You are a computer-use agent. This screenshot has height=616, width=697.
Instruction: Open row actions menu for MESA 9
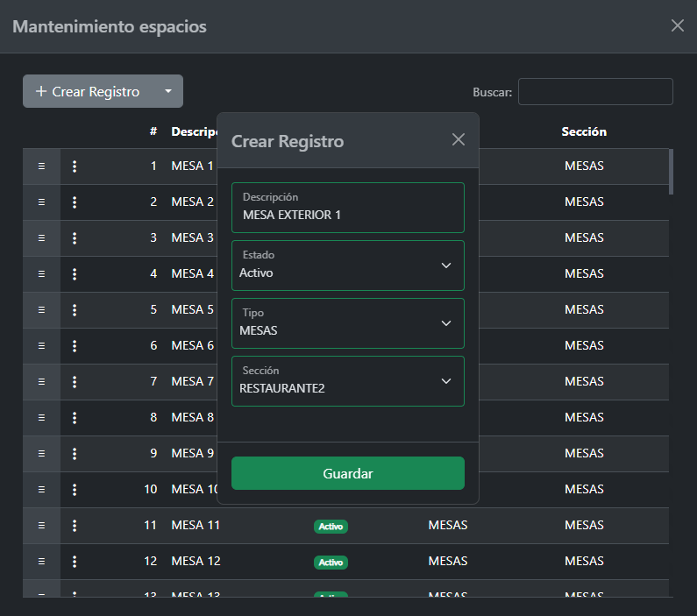click(x=75, y=454)
